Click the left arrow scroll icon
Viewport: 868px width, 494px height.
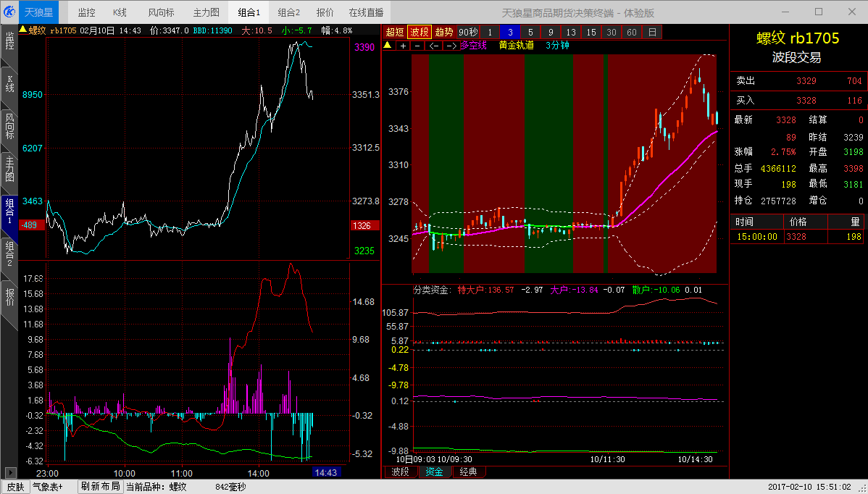(x=433, y=46)
